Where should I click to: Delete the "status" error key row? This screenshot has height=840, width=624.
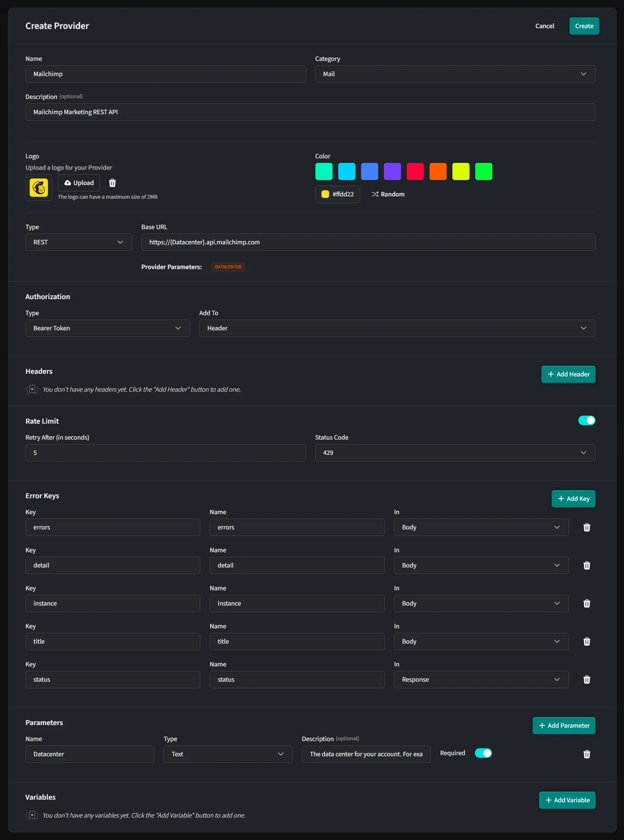[x=586, y=679]
